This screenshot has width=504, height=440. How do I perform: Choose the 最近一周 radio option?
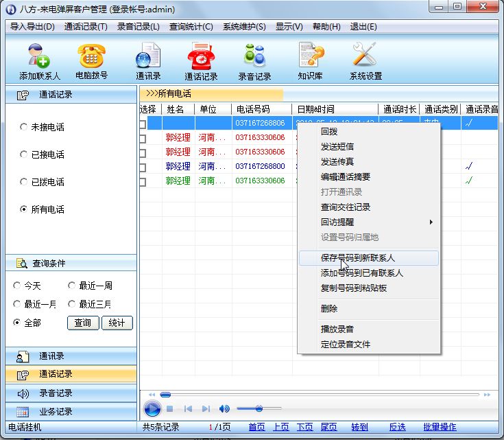[x=72, y=286]
